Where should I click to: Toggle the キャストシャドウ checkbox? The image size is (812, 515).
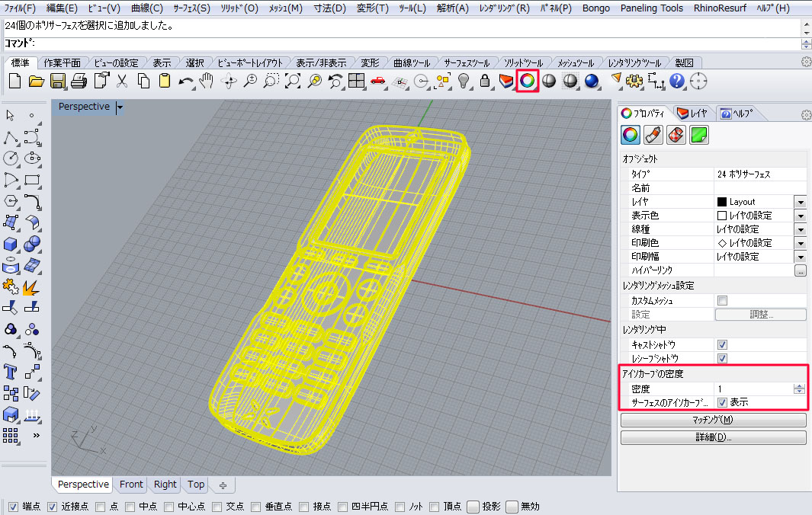click(x=722, y=344)
